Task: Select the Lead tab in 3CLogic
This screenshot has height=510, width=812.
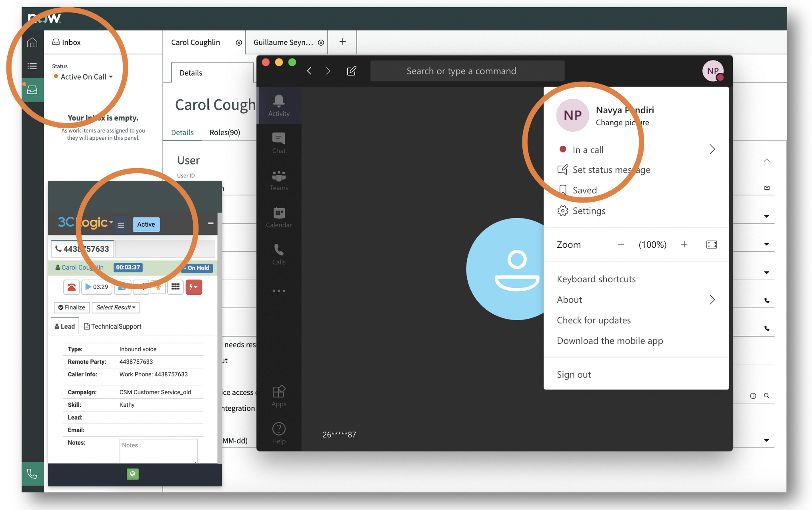Action: click(65, 327)
